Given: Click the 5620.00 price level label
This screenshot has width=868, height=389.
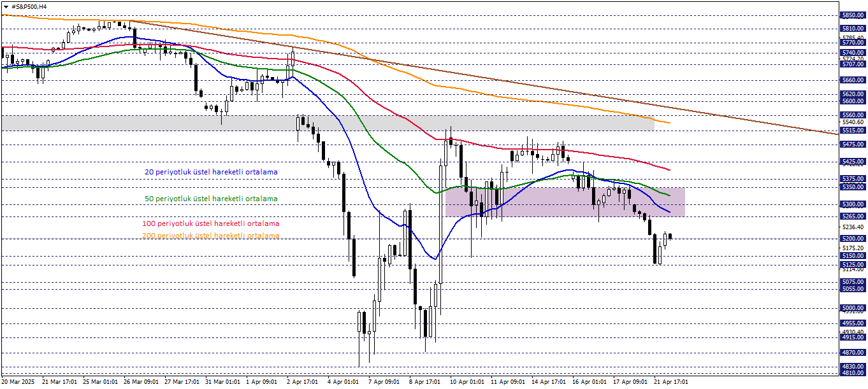Looking at the screenshot, I should (853, 94).
